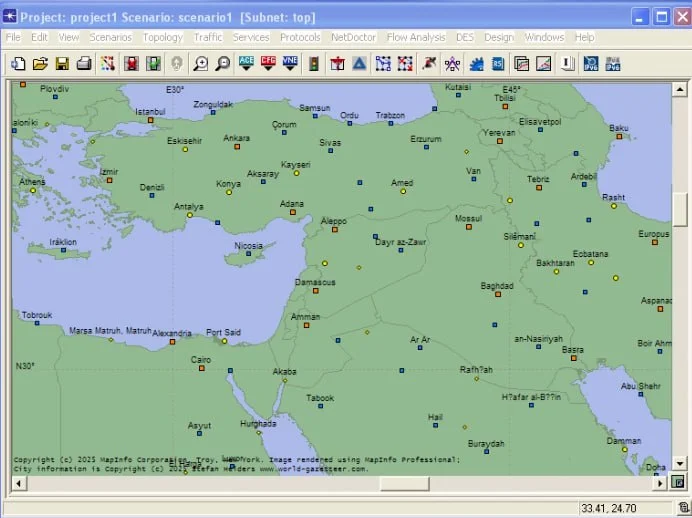The height and width of the screenshot is (518, 692).
Task: Click the running man simulation icon
Action: coord(429,64)
